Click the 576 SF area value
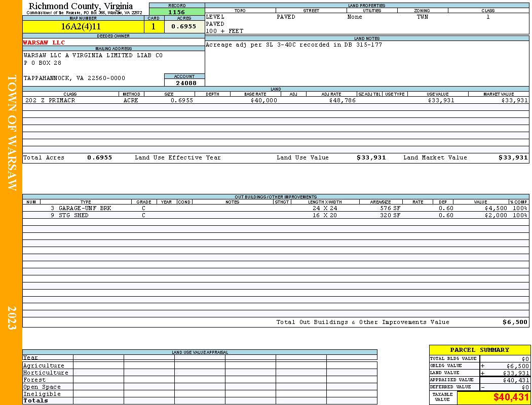This screenshot has height=405, width=532. pos(390,208)
